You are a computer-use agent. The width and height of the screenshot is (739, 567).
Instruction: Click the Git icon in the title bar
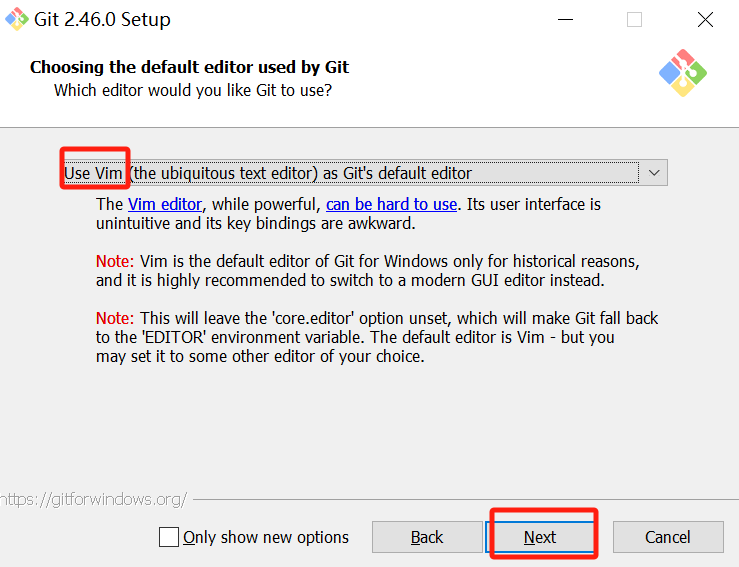tap(16, 19)
